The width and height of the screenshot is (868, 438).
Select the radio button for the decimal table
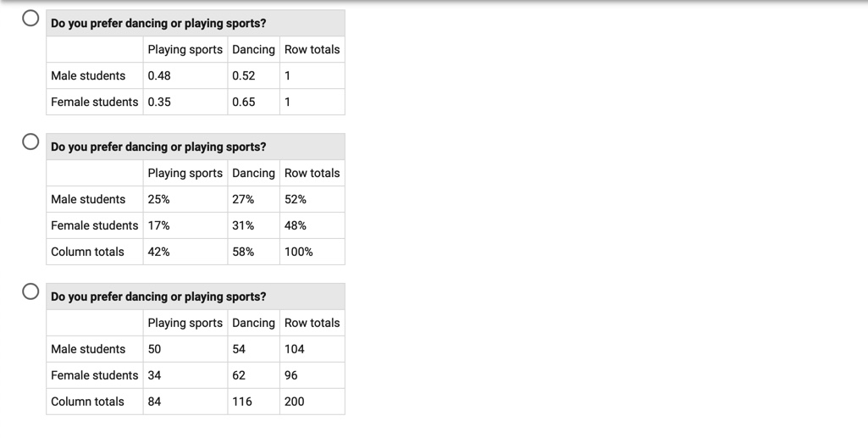(30, 19)
